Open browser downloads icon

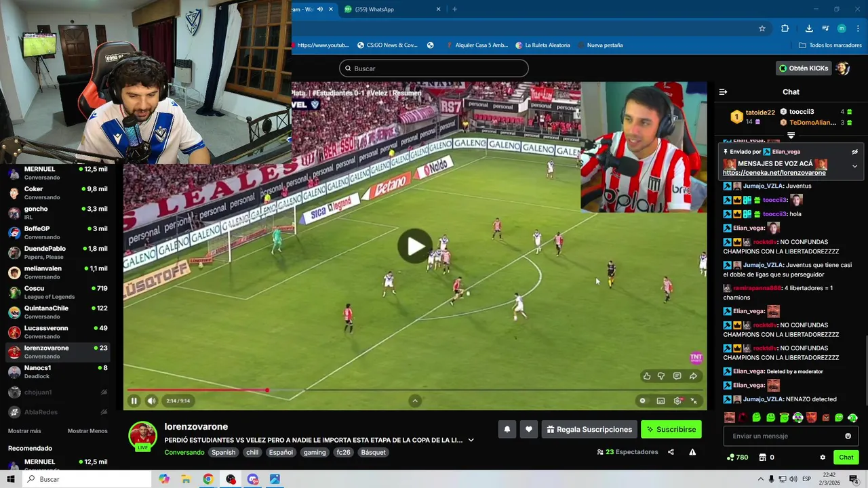[x=809, y=28]
